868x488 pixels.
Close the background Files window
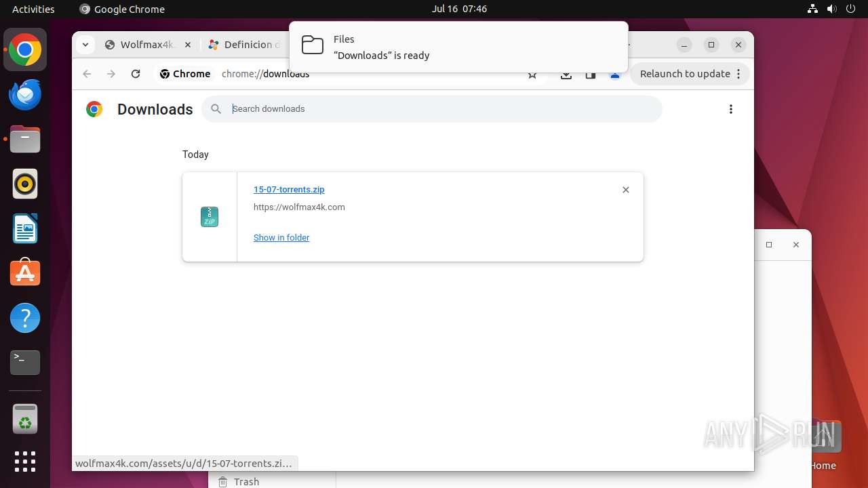click(x=796, y=245)
